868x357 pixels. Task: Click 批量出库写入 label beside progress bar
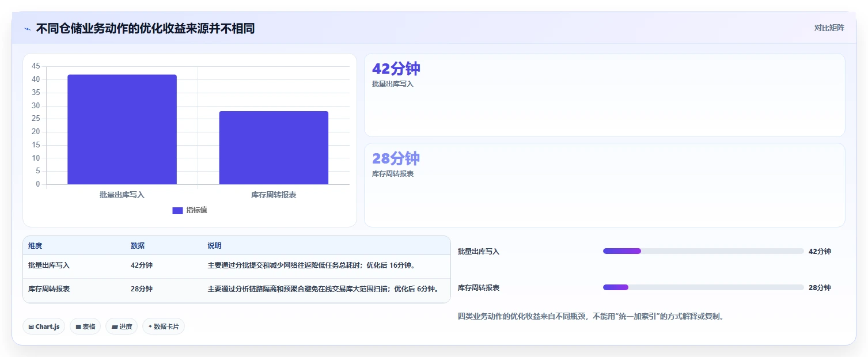(479, 252)
